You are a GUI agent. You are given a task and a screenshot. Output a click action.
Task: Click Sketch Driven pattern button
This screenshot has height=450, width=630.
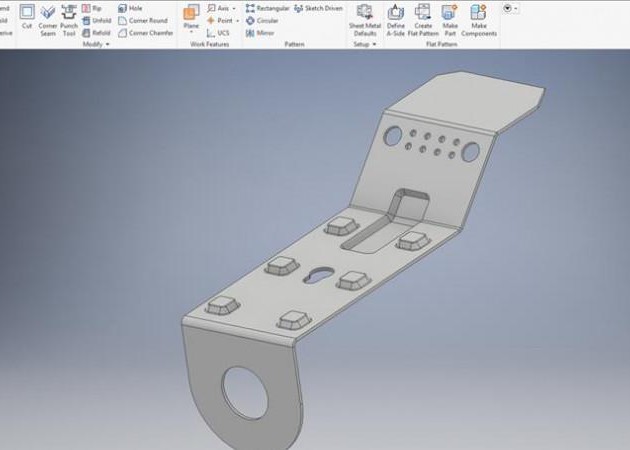(x=318, y=8)
